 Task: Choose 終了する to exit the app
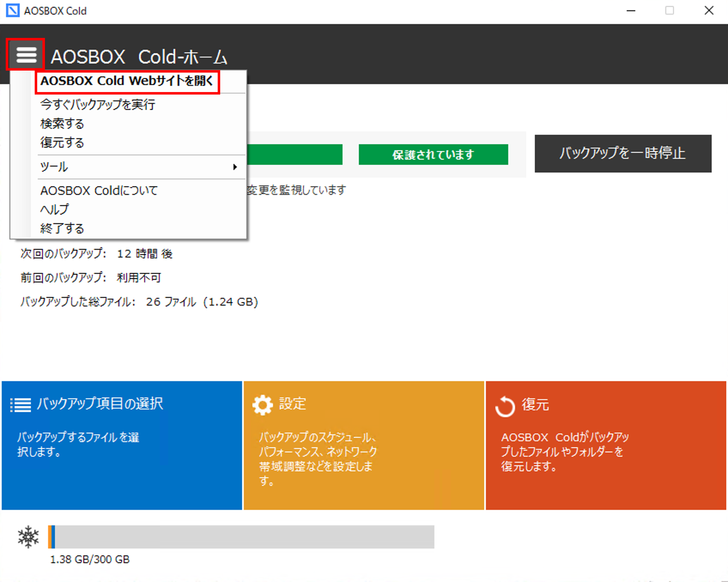pos(62,229)
